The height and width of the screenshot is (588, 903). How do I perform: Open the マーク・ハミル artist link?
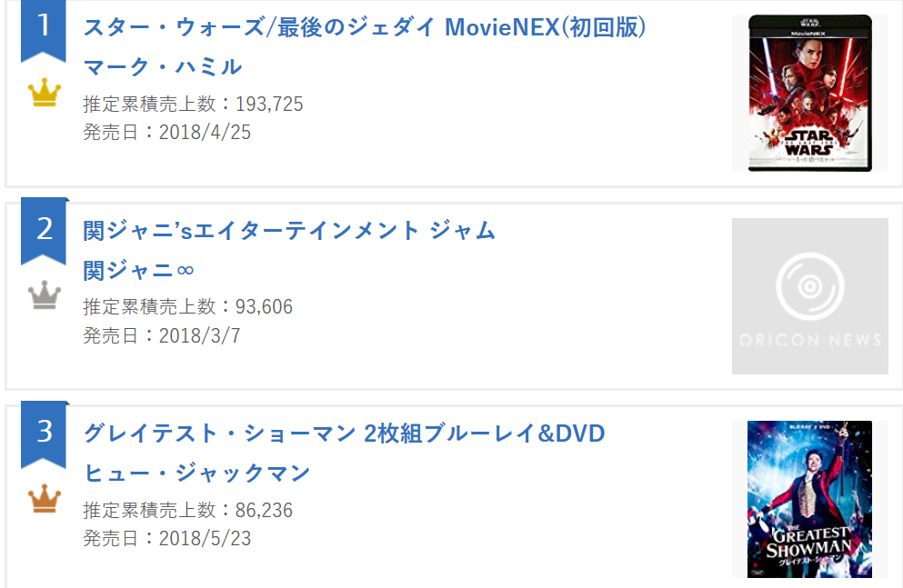coord(163,66)
